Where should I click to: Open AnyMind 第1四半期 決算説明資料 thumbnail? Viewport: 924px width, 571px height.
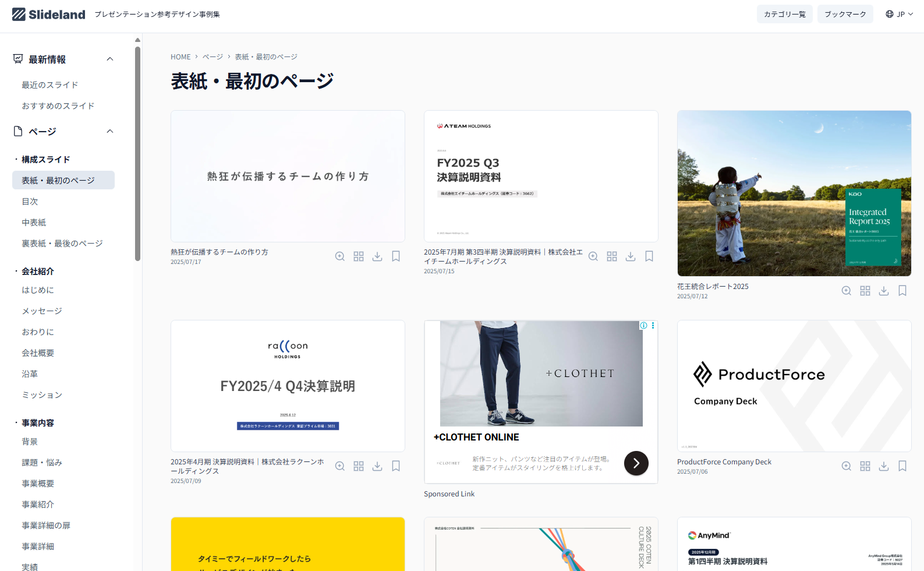click(x=794, y=544)
